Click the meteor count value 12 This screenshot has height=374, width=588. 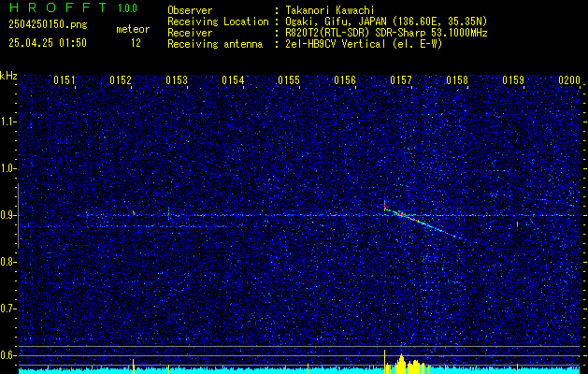coord(136,43)
